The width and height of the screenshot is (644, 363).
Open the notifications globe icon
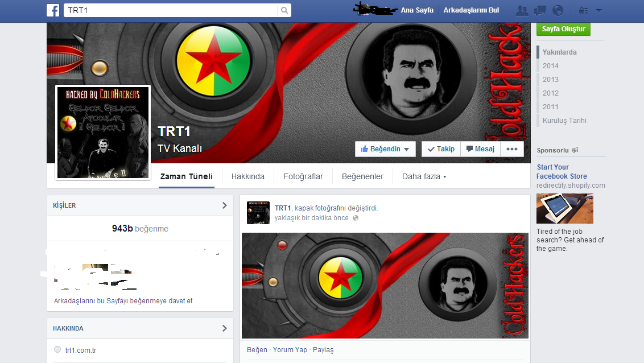pos(558,11)
